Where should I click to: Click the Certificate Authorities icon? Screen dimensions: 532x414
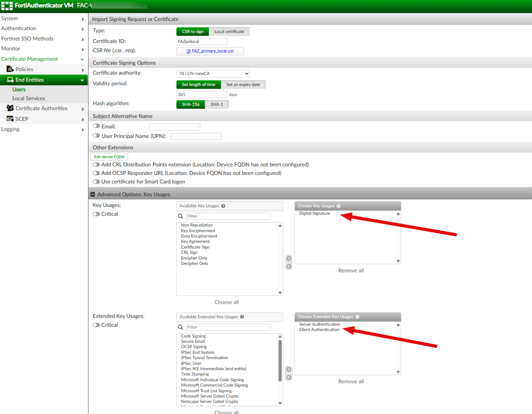[x=10, y=108]
